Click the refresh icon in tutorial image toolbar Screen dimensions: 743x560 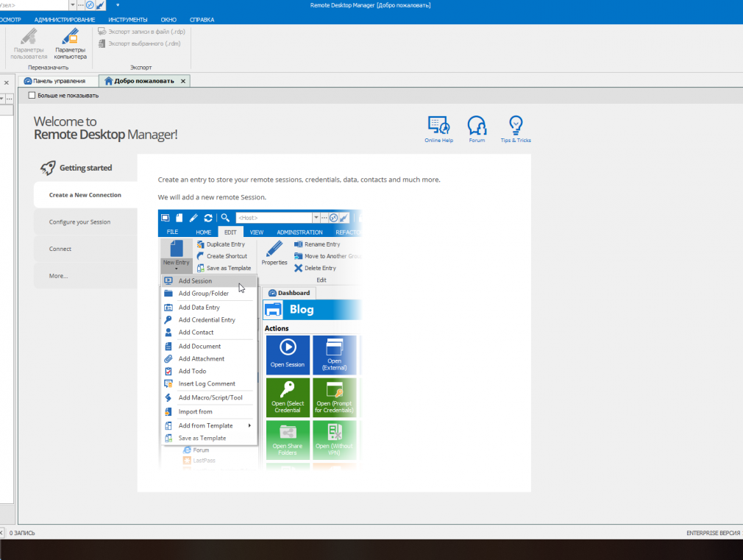208,218
